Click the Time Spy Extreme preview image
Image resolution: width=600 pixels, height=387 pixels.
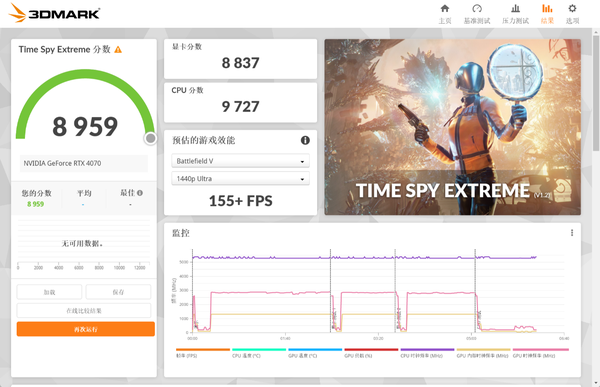(453, 127)
